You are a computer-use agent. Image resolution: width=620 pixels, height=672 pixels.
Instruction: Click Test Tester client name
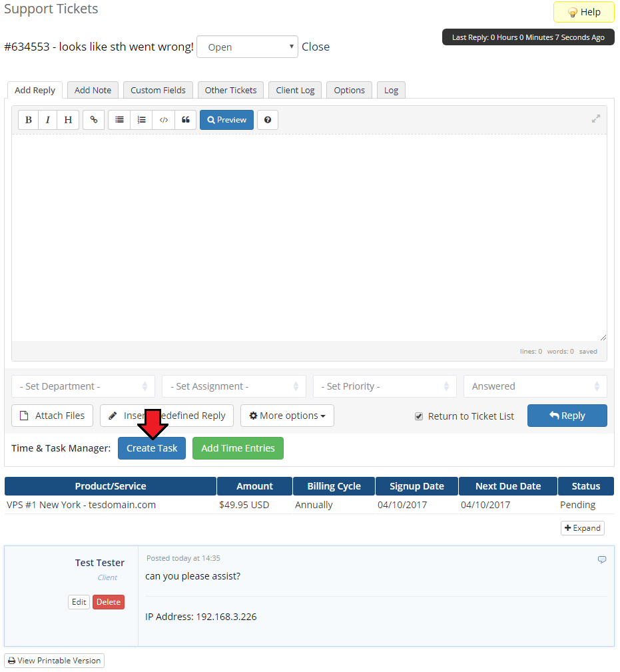coord(100,563)
